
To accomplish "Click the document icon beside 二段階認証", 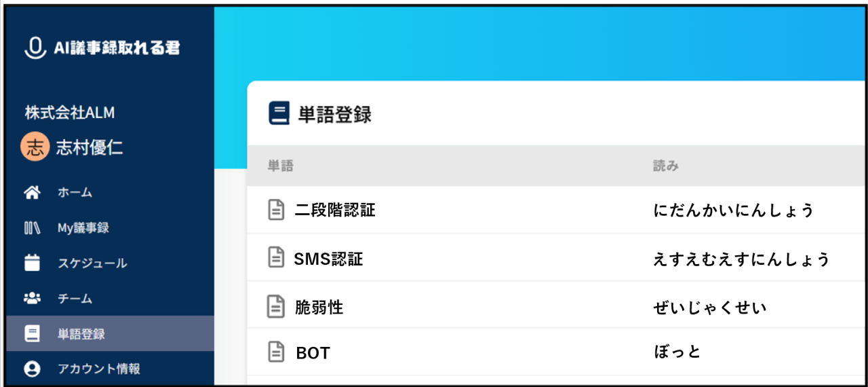I will point(276,210).
